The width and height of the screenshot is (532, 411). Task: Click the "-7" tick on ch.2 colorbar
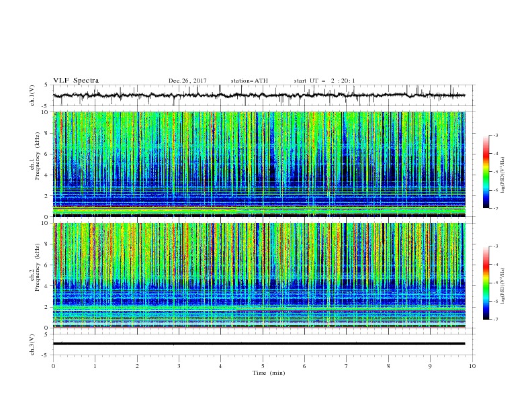click(x=495, y=320)
